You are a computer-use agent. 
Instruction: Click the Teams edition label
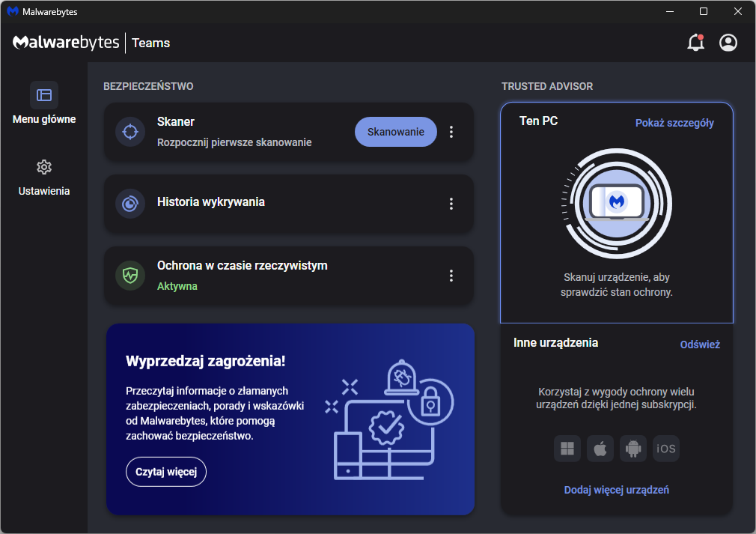(x=151, y=43)
